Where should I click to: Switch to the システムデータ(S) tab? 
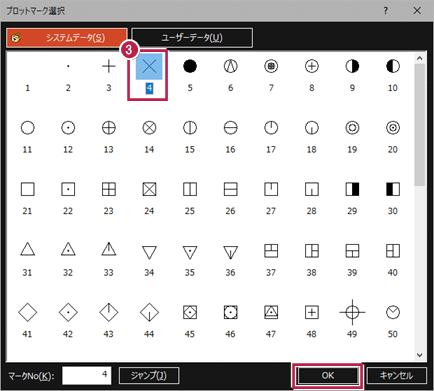(67, 38)
